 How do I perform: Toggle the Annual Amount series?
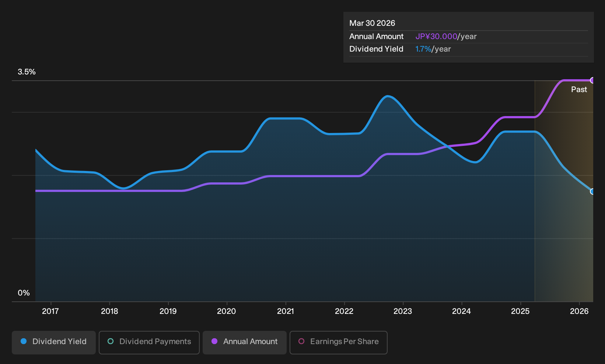coord(245,342)
